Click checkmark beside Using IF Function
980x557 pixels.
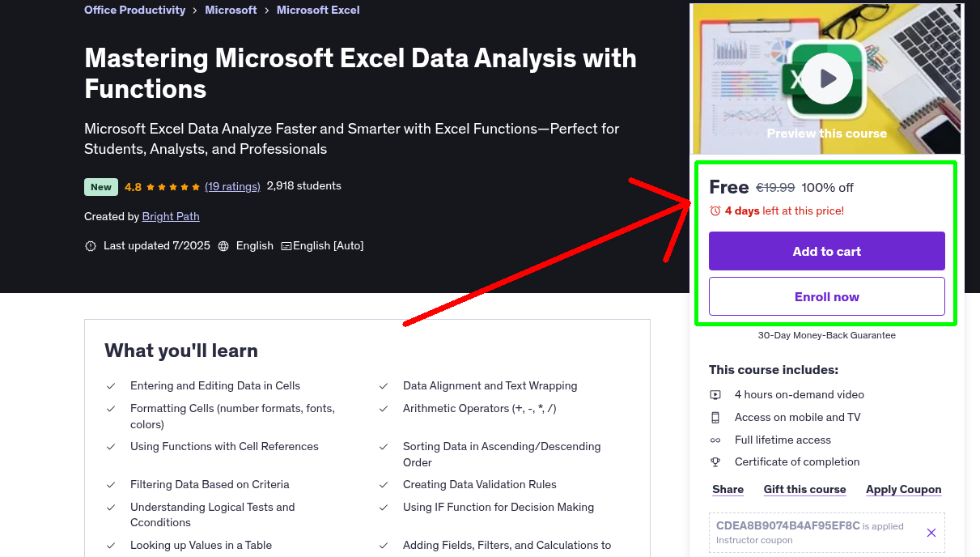click(x=384, y=508)
